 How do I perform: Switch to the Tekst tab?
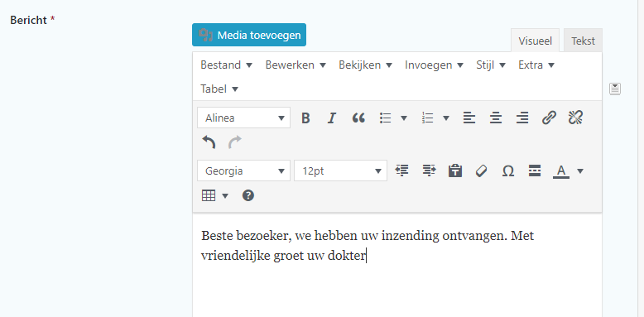[x=583, y=41]
